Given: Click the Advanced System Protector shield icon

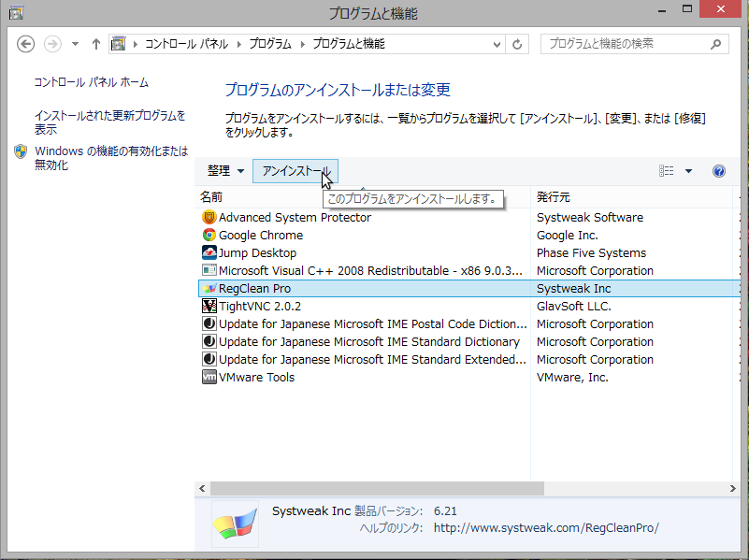Looking at the screenshot, I should 209,218.
